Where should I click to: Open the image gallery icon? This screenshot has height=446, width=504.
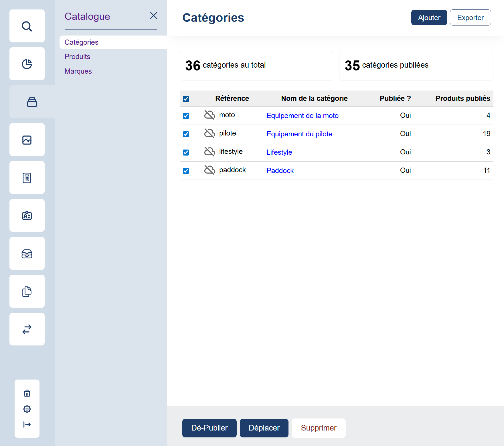point(27,140)
